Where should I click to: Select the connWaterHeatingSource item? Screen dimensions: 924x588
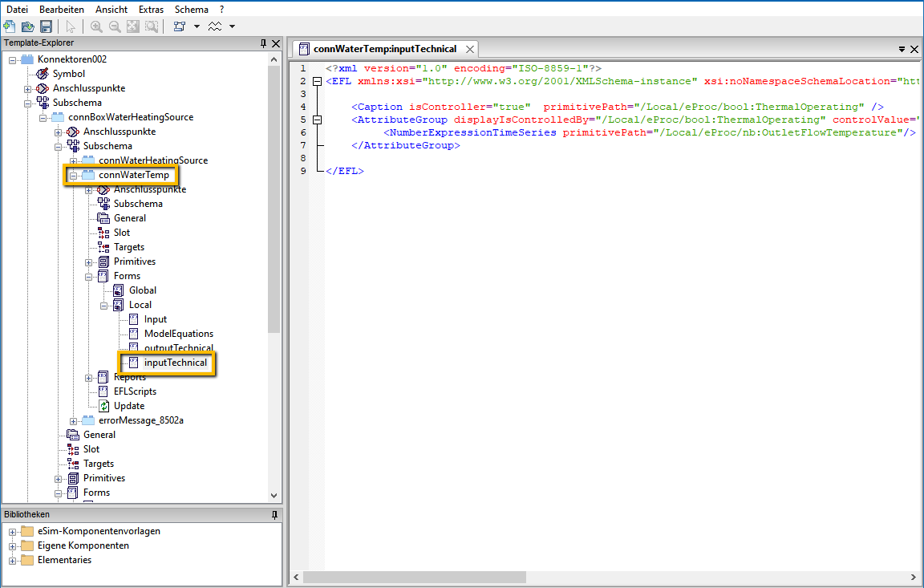coord(153,160)
